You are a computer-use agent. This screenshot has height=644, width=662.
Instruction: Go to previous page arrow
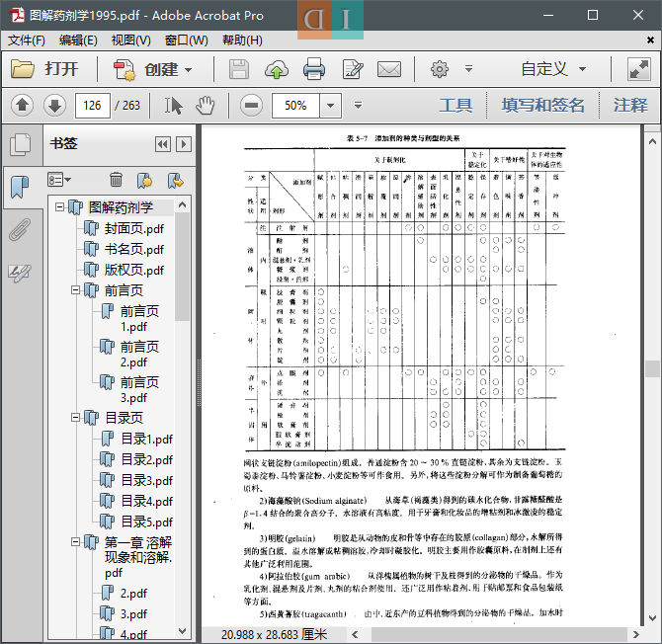[x=23, y=105]
